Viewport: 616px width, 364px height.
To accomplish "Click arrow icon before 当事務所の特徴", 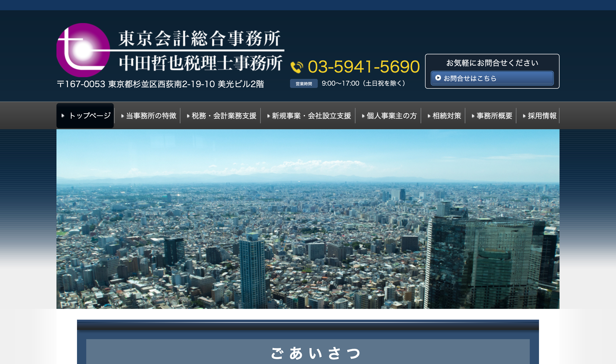I will (122, 116).
